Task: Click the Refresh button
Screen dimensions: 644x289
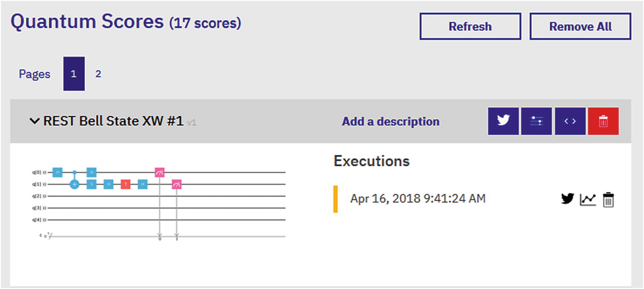Action: (470, 27)
